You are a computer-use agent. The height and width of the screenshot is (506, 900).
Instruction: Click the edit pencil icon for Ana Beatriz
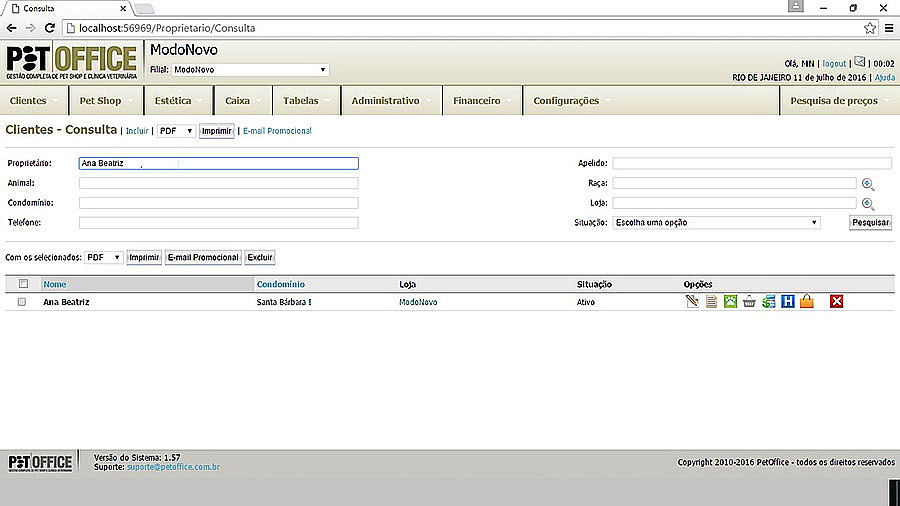pos(692,301)
